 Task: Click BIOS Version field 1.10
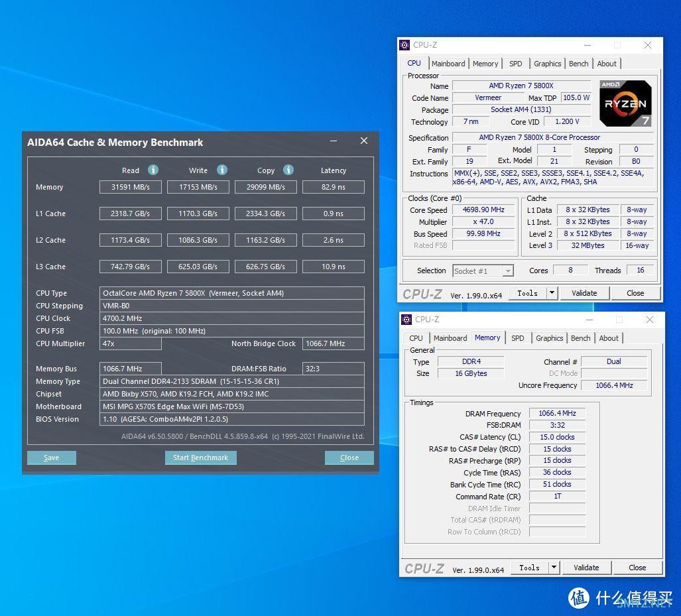(x=232, y=419)
